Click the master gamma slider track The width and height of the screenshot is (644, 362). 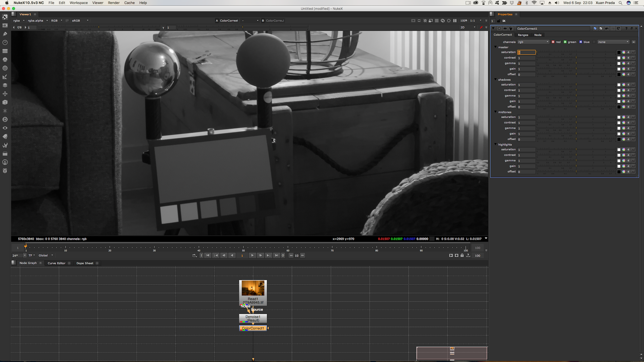pyautogui.click(x=576, y=63)
